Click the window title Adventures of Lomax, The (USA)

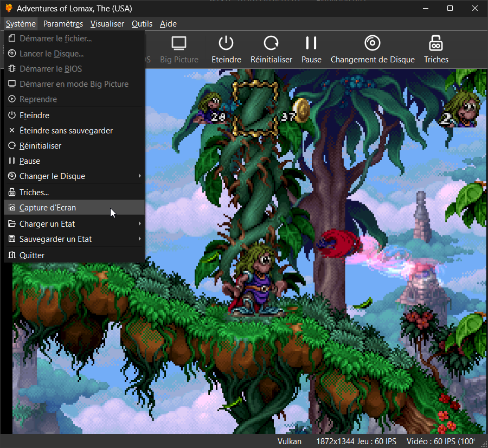click(x=74, y=8)
